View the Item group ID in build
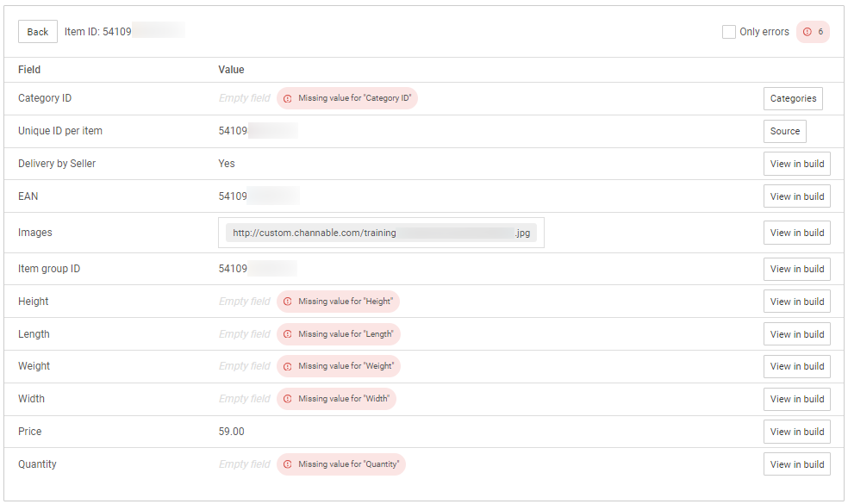This screenshot has width=848, height=504. point(796,269)
